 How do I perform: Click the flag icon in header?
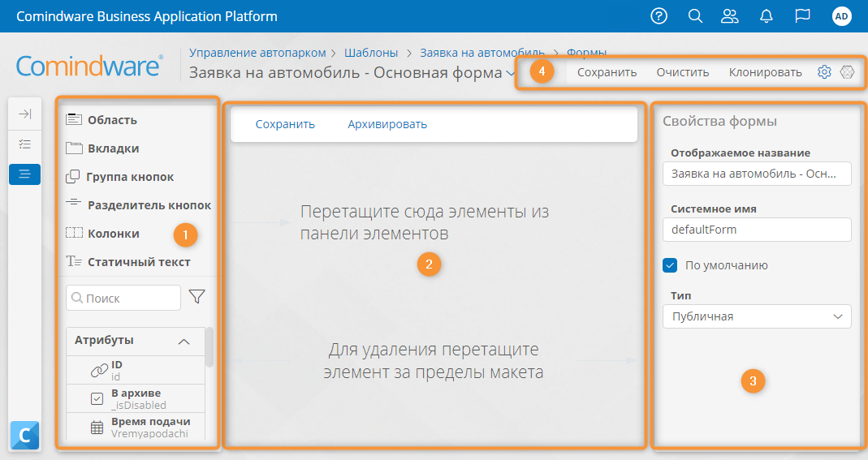click(x=802, y=16)
